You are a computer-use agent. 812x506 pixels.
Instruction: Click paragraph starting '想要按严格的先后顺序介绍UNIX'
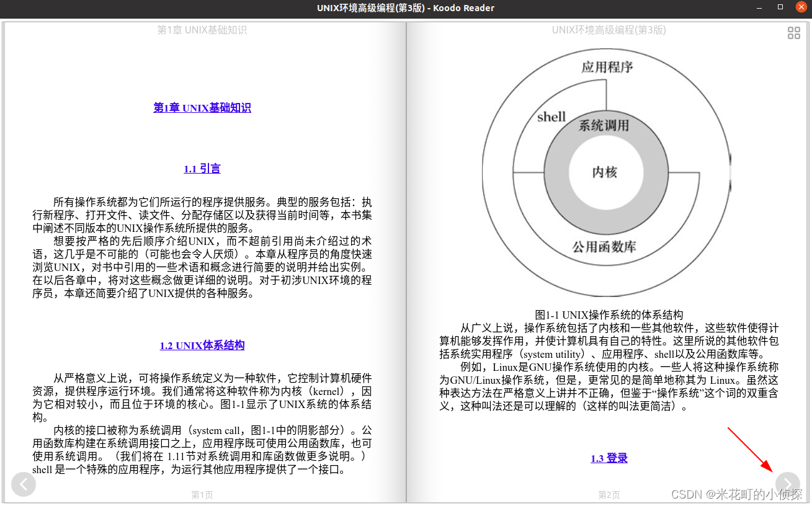pyautogui.click(x=202, y=267)
